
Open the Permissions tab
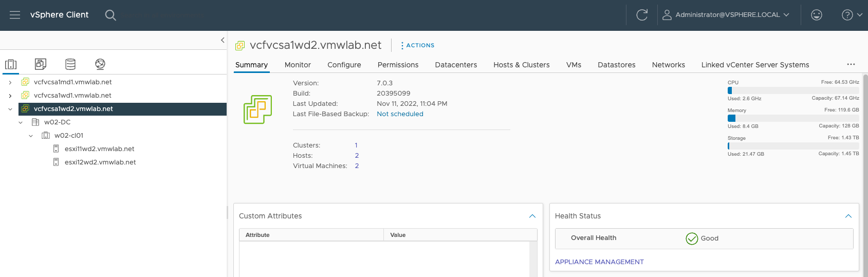click(398, 65)
